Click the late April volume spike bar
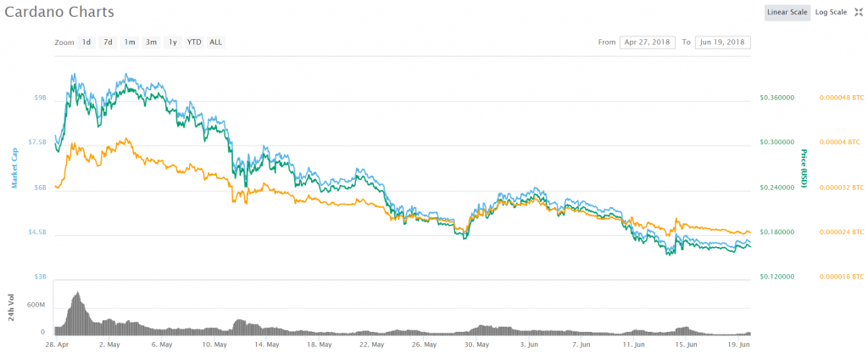The height and width of the screenshot is (359, 868). 77,313
